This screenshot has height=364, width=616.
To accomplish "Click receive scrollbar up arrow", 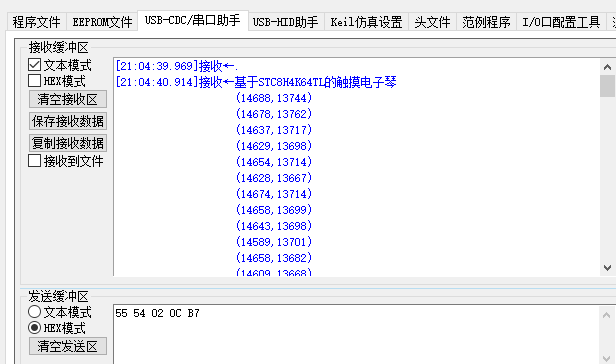I will pyautogui.click(x=607, y=67).
